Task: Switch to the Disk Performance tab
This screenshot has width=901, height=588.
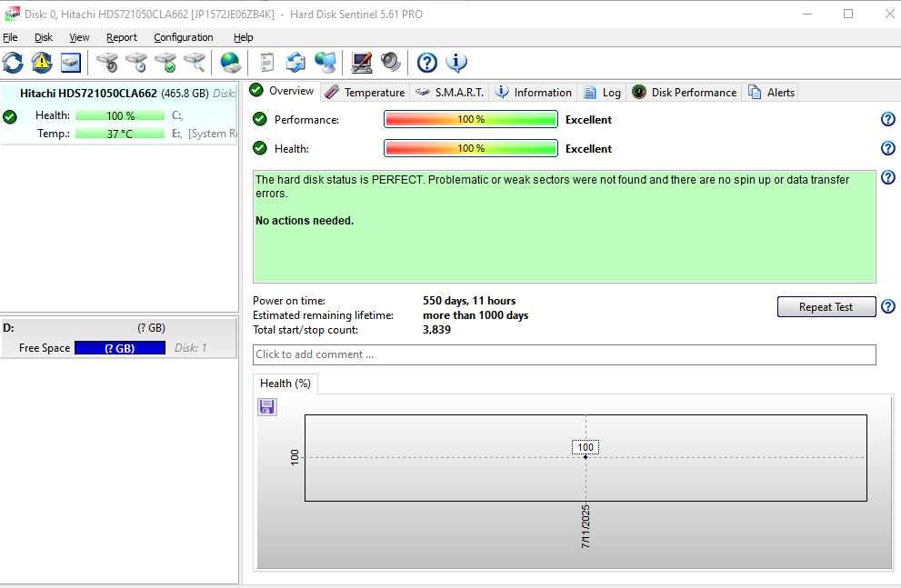Action: [684, 93]
